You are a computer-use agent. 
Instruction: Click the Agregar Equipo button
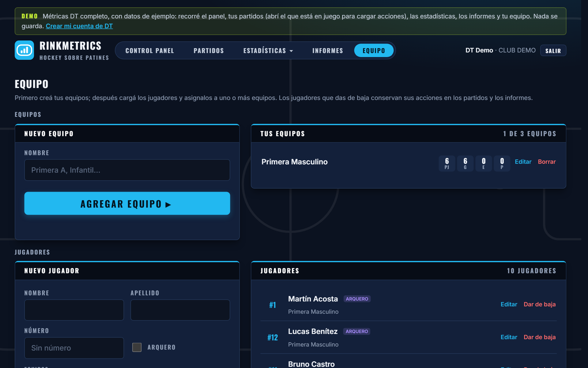pos(127,203)
